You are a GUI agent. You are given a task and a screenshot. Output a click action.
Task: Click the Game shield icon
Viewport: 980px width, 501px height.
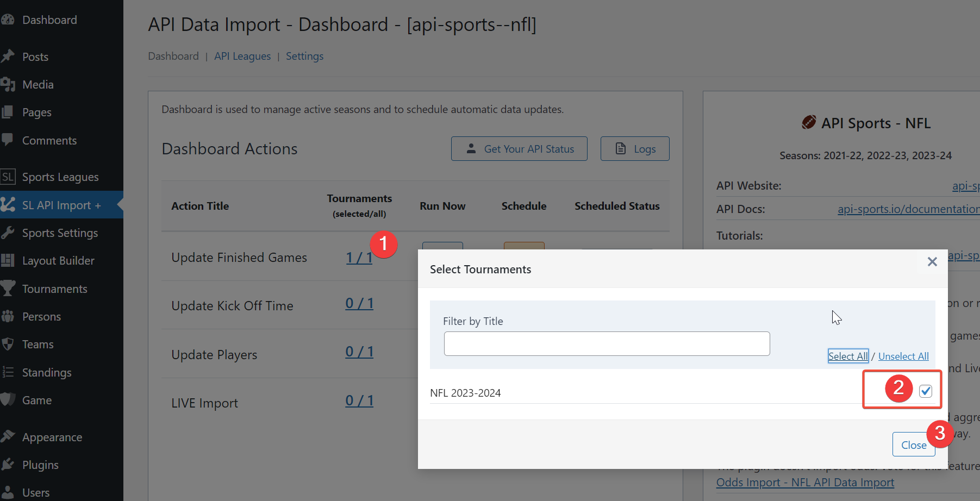click(x=8, y=400)
